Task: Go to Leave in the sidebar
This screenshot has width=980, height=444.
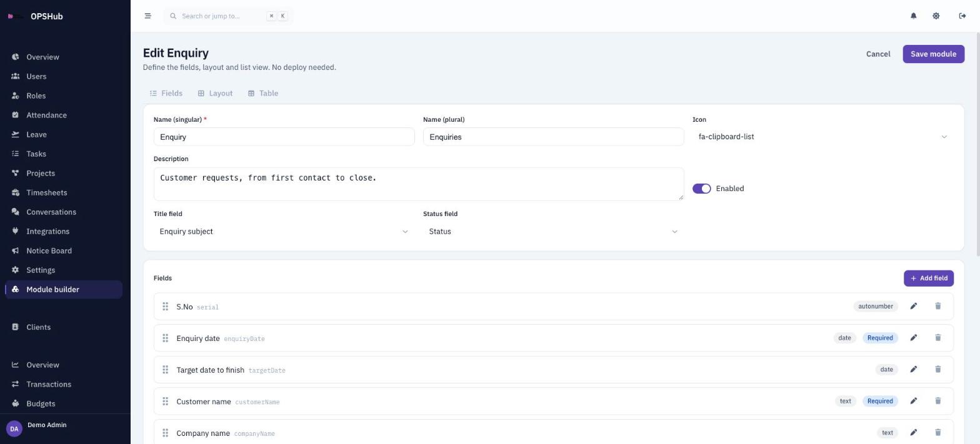Action: tap(64, 134)
